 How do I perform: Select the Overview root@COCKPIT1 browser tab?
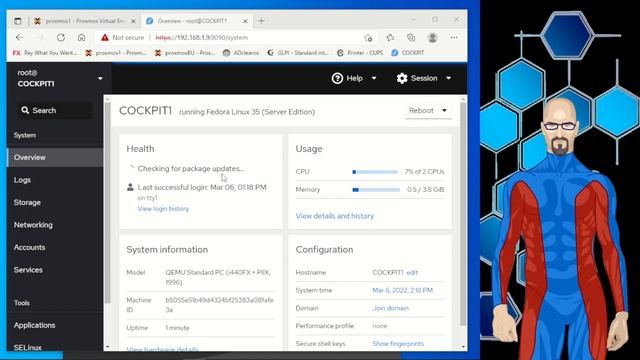196,21
